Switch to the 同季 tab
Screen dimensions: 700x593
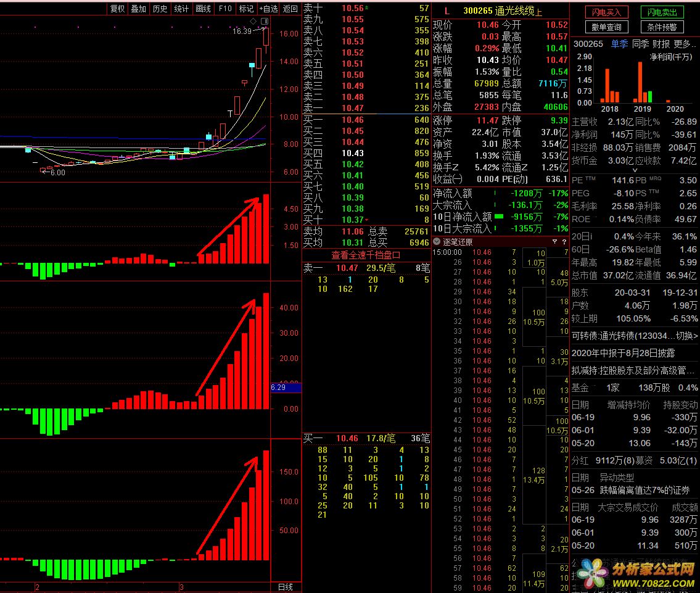tap(641, 44)
